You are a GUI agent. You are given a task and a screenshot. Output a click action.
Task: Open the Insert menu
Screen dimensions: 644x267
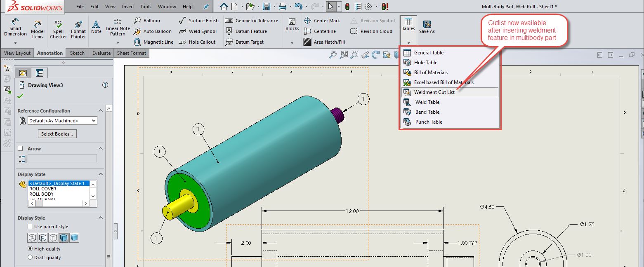tap(128, 7)
